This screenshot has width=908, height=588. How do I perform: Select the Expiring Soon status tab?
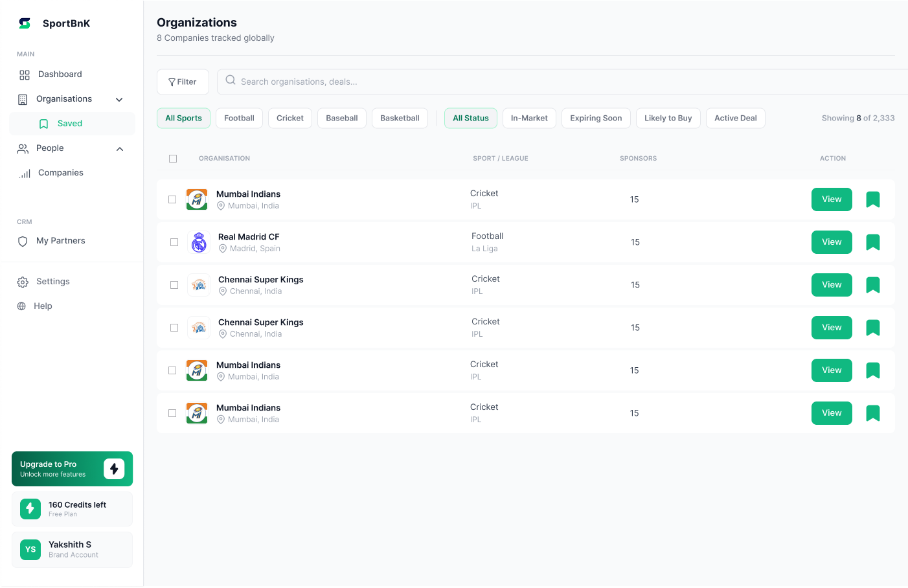(x=596, y=118)
